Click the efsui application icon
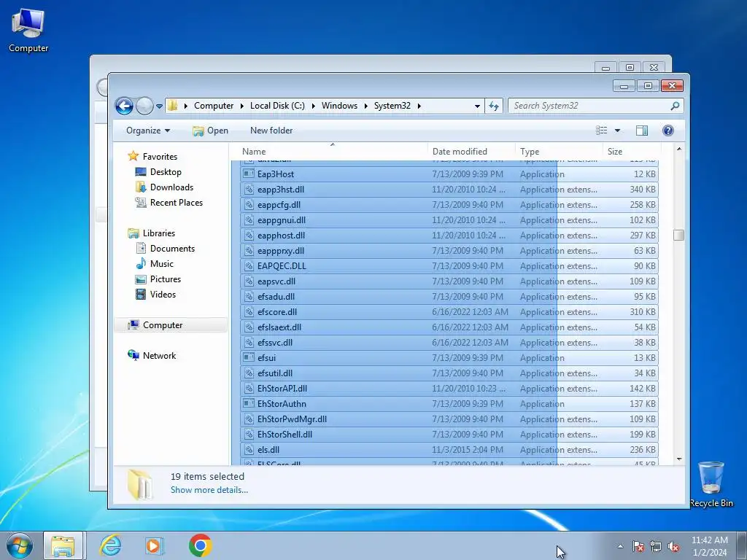The width and height of the screenshot is (747, 560). click(x=248, y=357)
